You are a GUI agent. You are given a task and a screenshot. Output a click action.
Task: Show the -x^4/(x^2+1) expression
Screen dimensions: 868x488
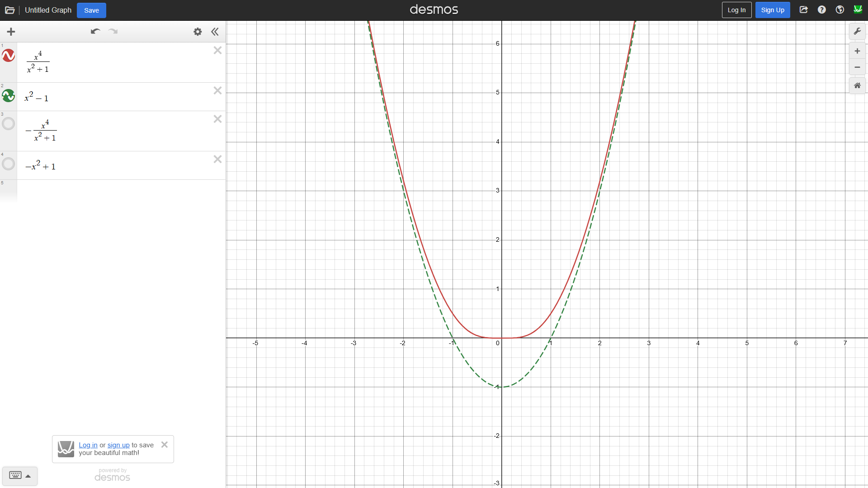click(x=8, y=123)
